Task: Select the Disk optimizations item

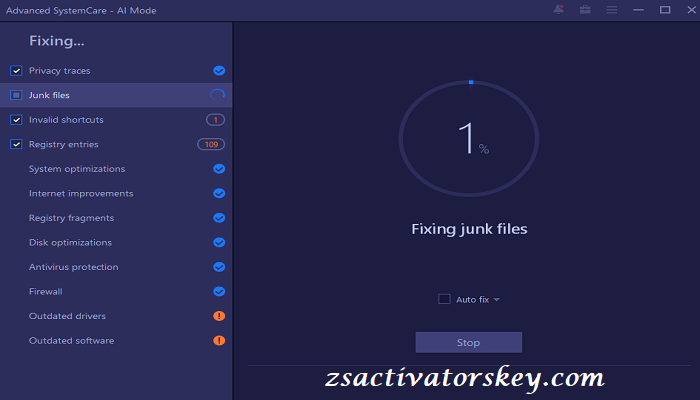Action: click(x=70, y=242)
